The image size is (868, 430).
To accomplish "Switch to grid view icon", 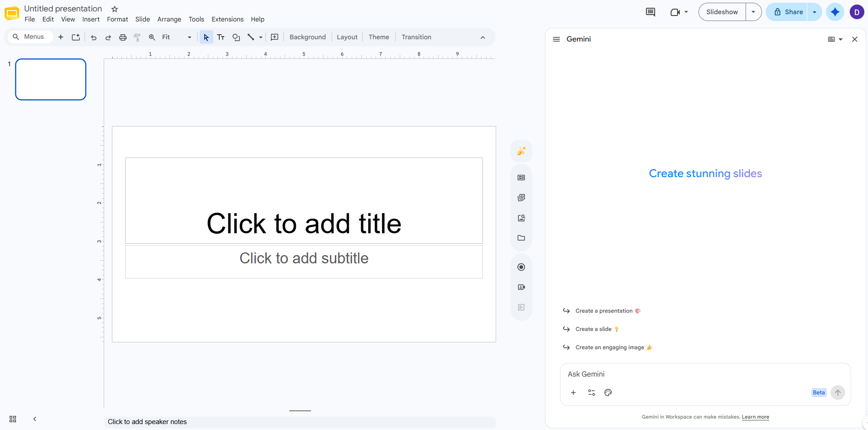I will 13,419.
